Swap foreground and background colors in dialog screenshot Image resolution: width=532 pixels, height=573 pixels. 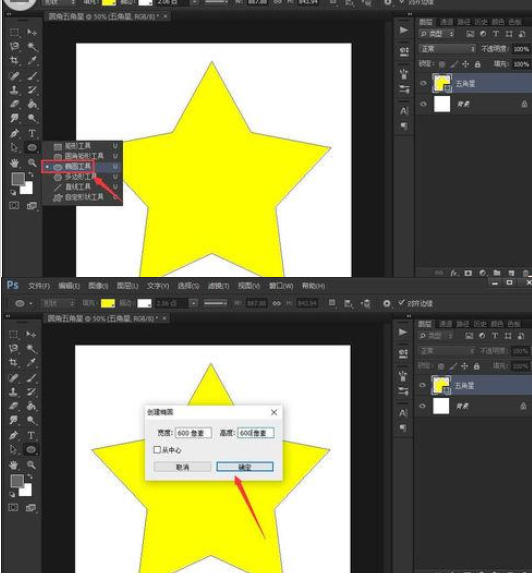pos(31,477)
